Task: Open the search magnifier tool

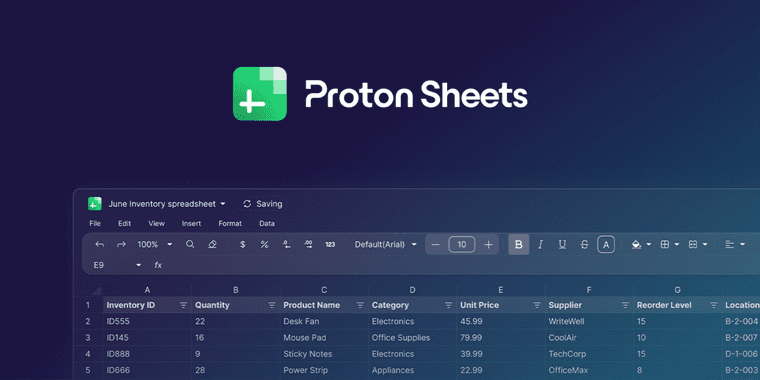Action: point(190,244)
